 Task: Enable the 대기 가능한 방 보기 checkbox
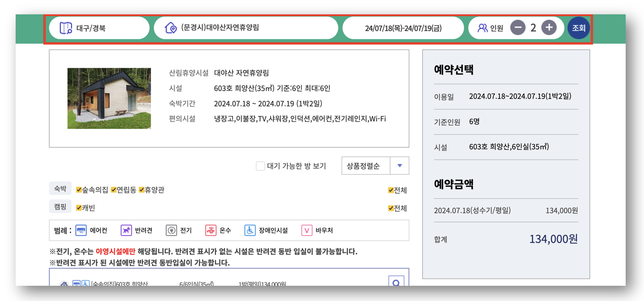point(260,166)
